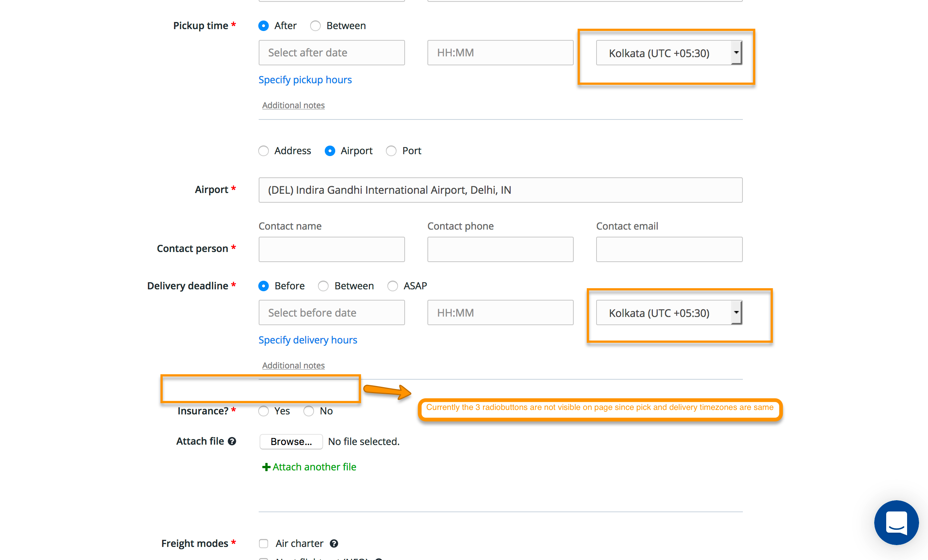Click the Contact phone input field
The width and height of the screenshot is (928, 560).
[x=500, y=249]
